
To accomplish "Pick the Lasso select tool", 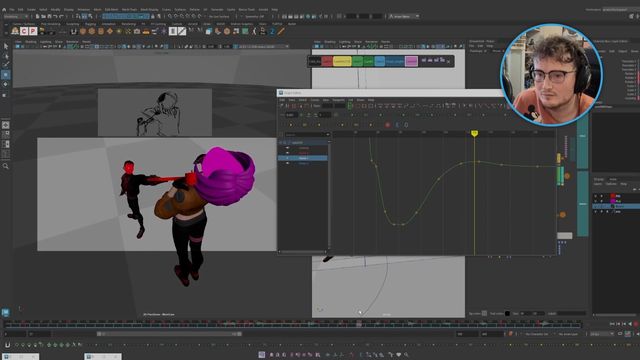I will click(6, 56).
